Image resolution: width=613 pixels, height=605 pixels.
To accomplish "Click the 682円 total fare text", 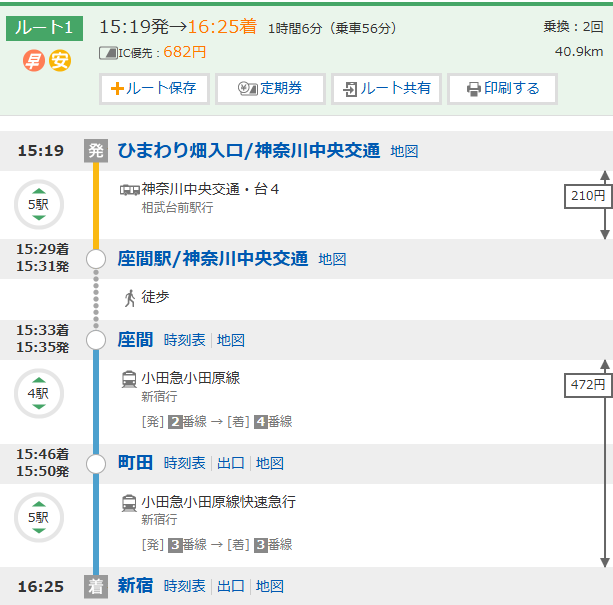I will coord(185,52).
